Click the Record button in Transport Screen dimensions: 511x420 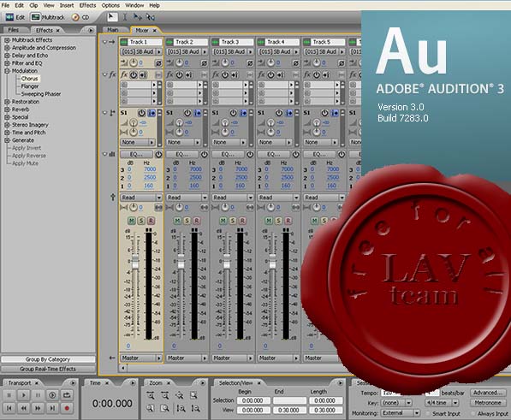67,408
